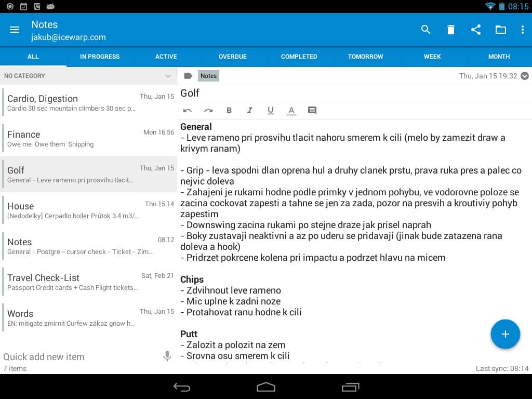Image resolution: width=532 pixels, height=399 pixels.
Task: Open the folder icon in header
Action: click(x=501, y=30)
